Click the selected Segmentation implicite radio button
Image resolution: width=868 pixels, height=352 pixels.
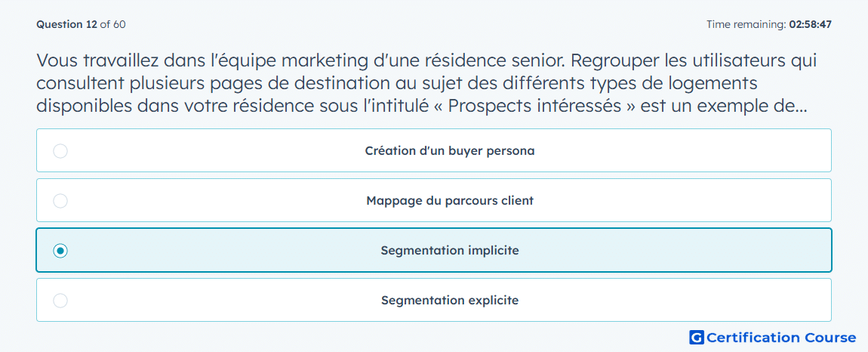tap(60, 251)
